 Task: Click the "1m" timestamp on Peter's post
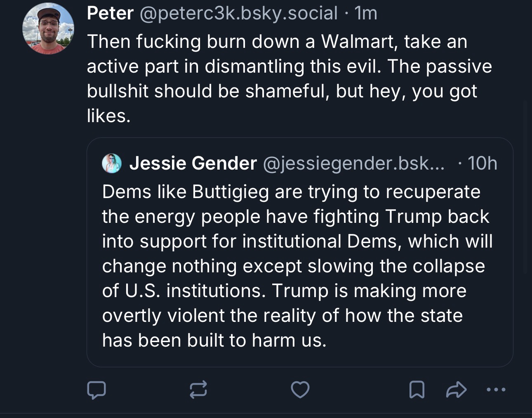(x=366, y=14)
